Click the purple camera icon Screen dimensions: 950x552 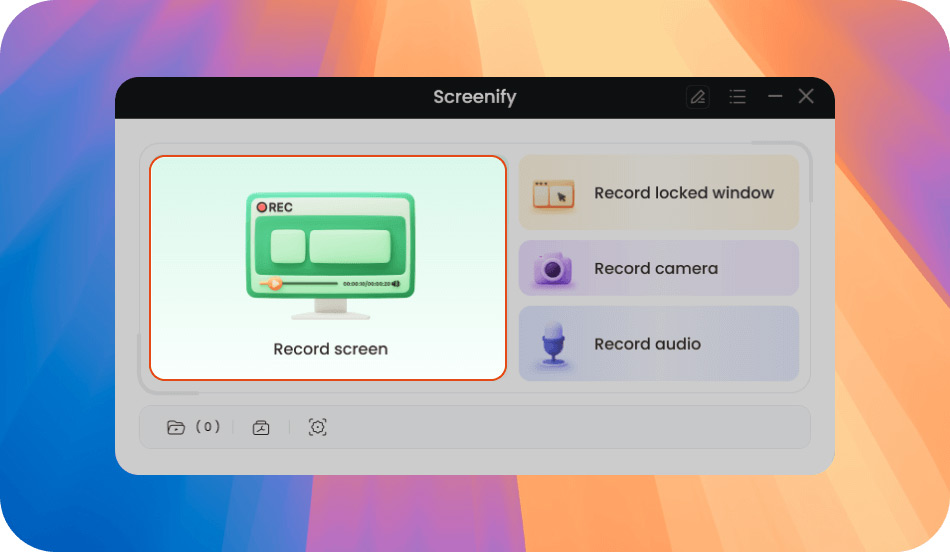(553, 268)
